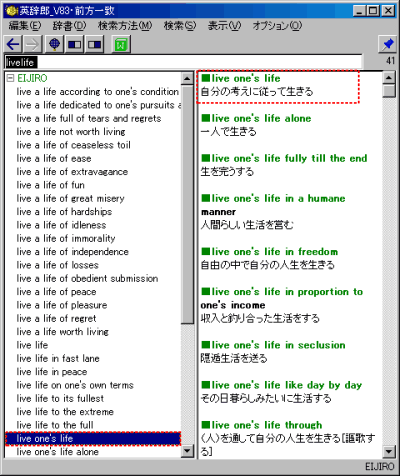Select the left-pane layout icon
This screenshot has height=476, width=400.
pos(75,44)
